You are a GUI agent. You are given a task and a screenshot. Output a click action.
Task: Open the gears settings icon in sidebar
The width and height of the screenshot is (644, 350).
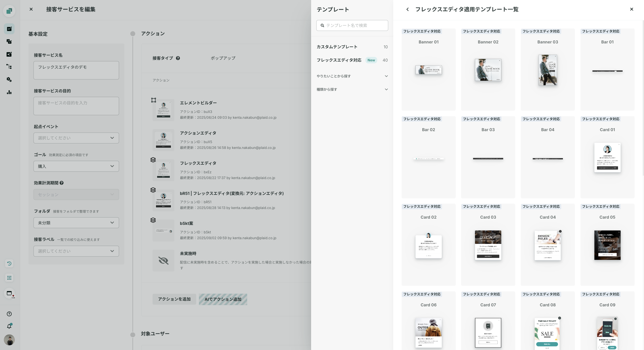[9, 80]
